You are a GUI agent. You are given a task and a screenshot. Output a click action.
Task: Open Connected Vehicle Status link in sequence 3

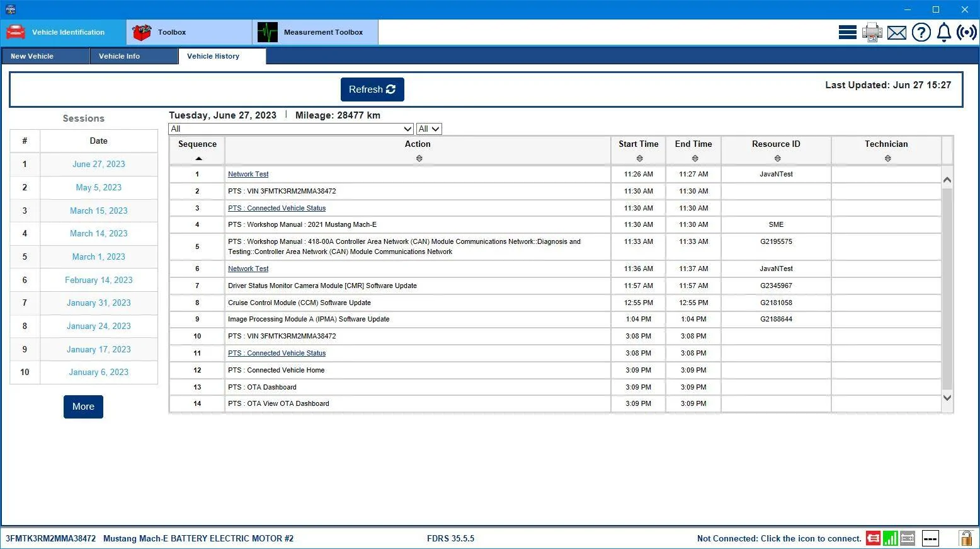[x=277, y=208]
